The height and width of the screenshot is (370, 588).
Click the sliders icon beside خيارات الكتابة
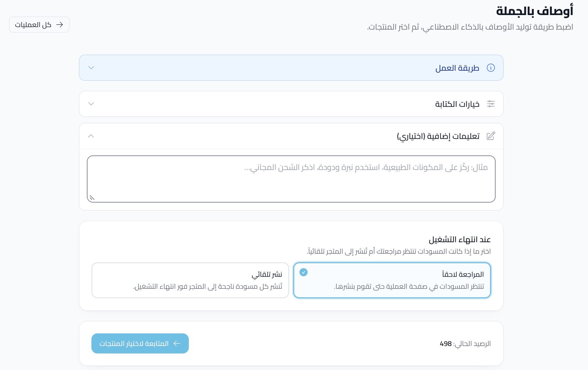[491, 104]
